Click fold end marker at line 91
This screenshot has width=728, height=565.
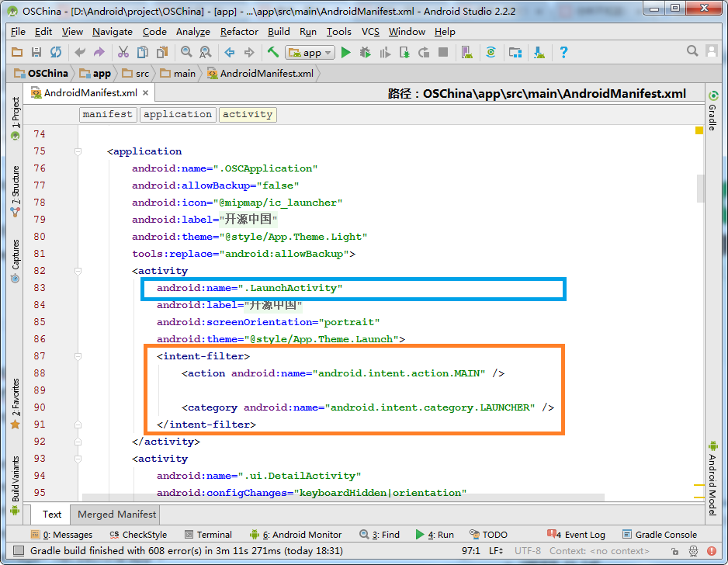point(78,425)
